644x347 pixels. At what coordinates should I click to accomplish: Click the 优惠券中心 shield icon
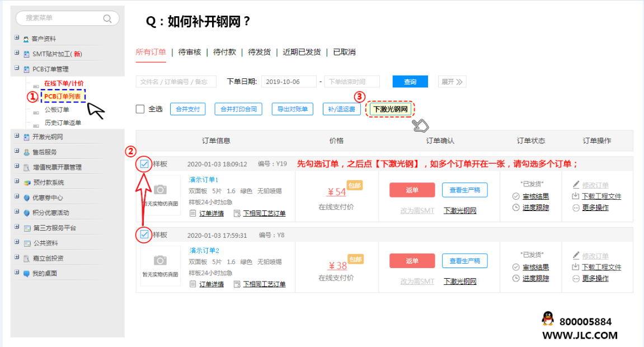click(26, 198)
